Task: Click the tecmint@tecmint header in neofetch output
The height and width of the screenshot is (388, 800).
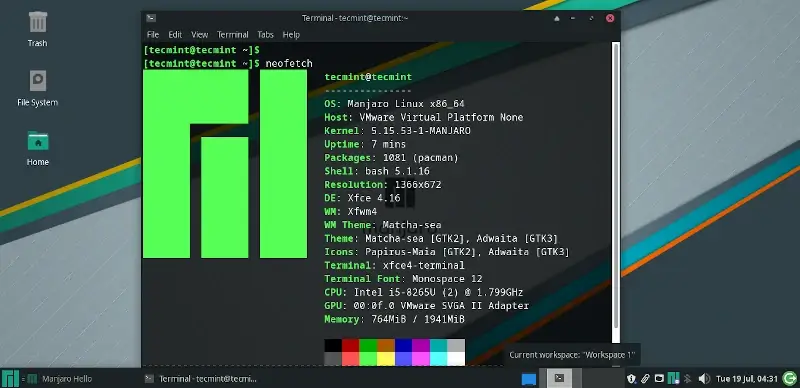Action: click(x=368, y=77)
